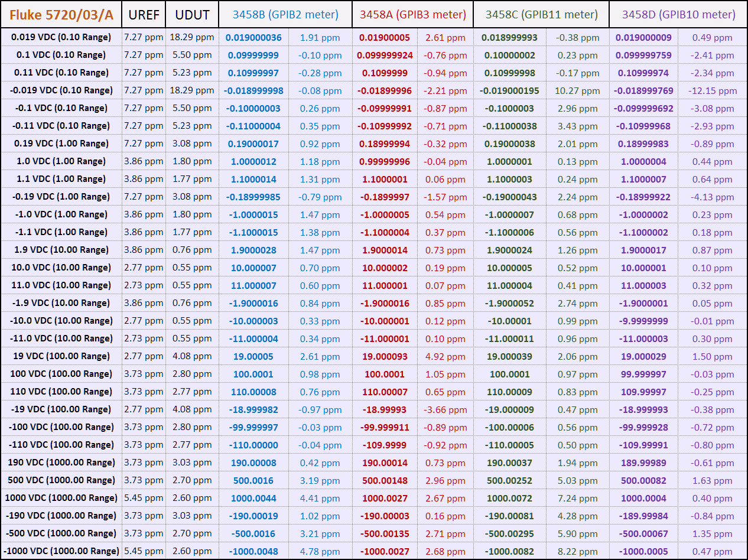This screenshot has height=560, width=748.
Task: Select the UREF column header
Action: [x=144, y=14]
